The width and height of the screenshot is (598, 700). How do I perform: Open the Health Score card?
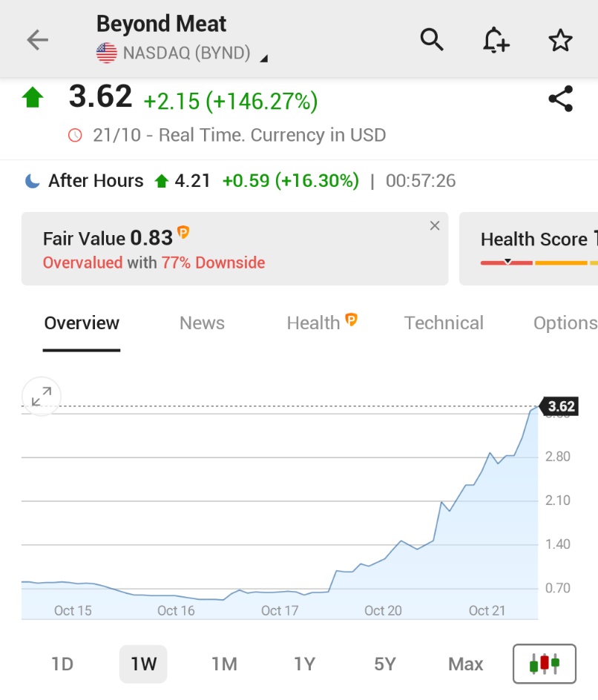click(529, 248)
